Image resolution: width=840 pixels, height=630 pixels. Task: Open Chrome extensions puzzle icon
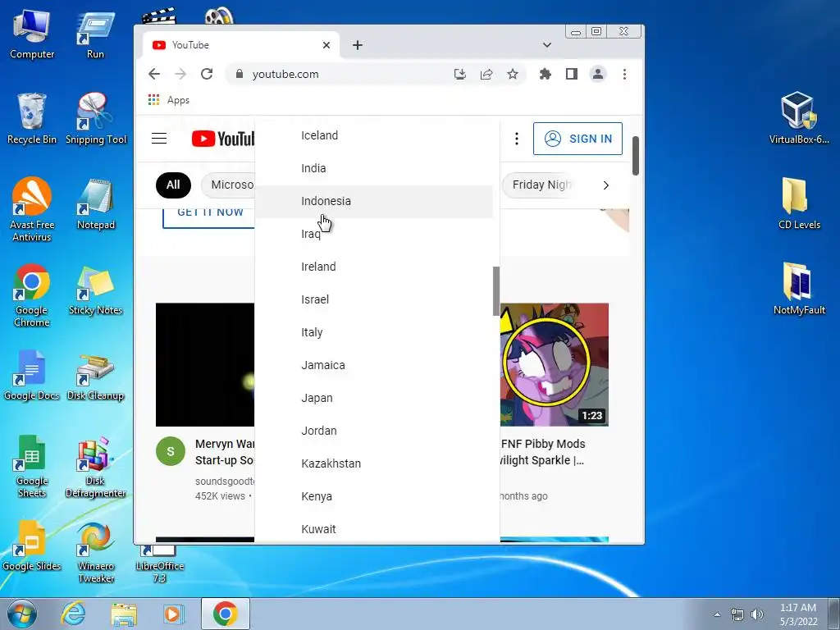point(546,74)
